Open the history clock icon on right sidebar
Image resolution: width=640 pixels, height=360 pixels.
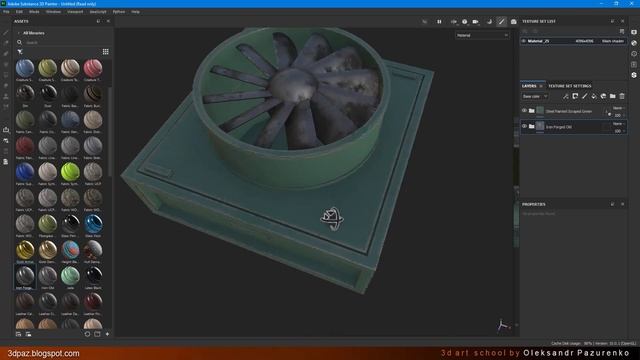click(x=634, y=53)
